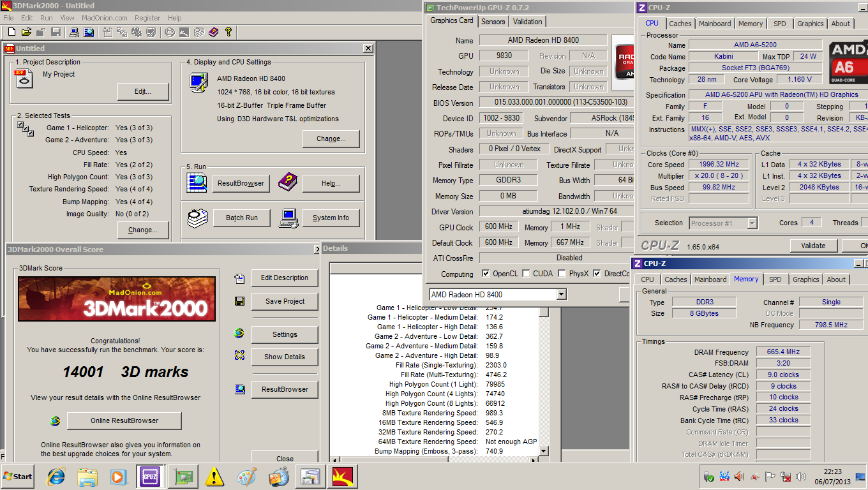This screenshot has height=490, width=868.
Task: Click the System Info button
Action: click(331, 218)
